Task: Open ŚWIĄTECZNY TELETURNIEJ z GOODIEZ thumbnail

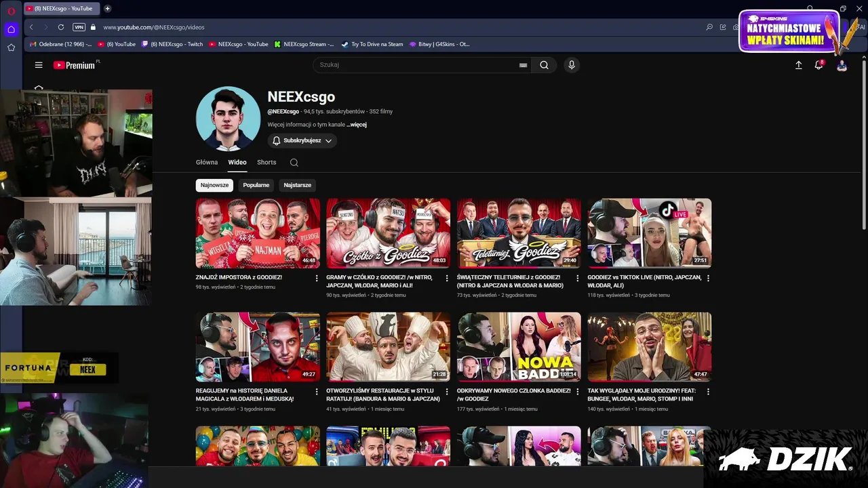Action: coord(519,233)
